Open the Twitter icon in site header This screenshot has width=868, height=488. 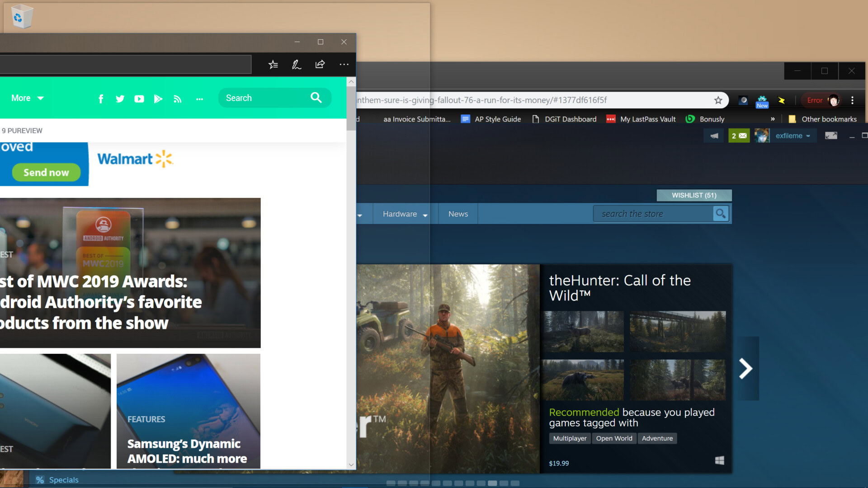point(120,99)
